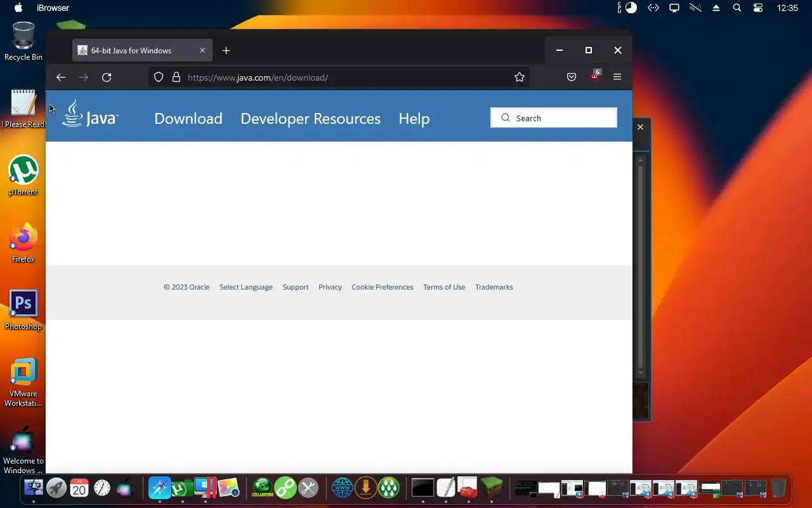
Task: Click the © 2023 Oracle footer text
Action: coord(187,287)
